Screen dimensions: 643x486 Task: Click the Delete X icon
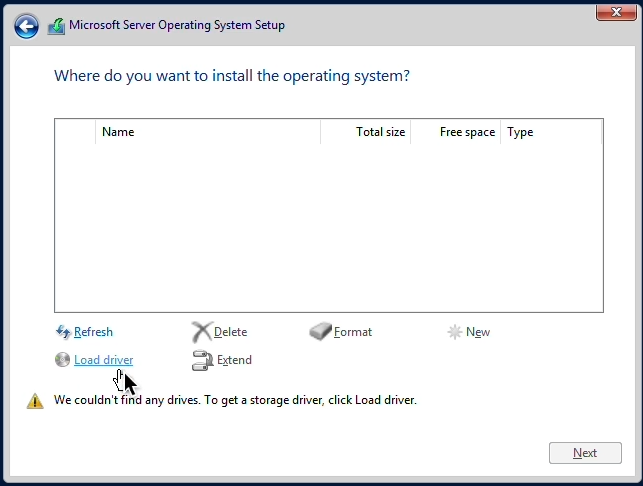pyautogui.click(x=202, y=332)
